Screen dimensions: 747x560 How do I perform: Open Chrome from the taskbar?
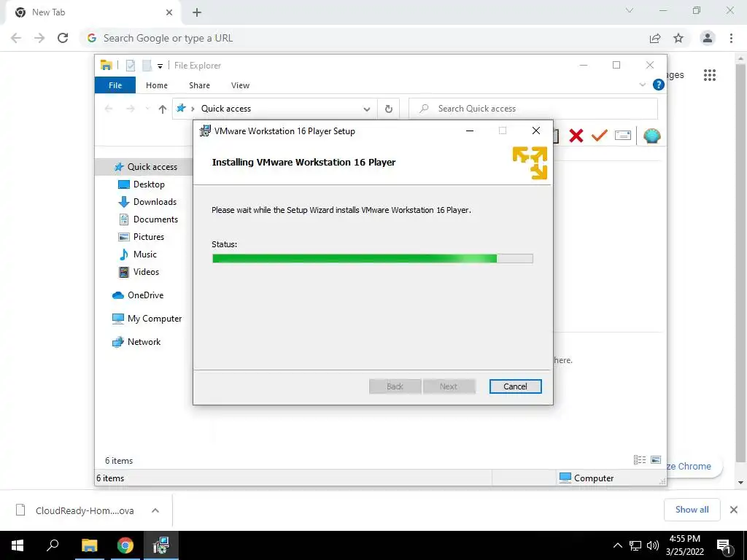[x=125, y=545]
